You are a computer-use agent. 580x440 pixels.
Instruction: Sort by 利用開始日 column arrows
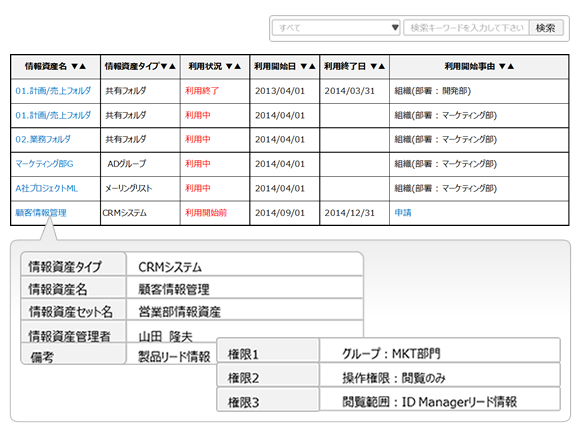pos(308,66)
